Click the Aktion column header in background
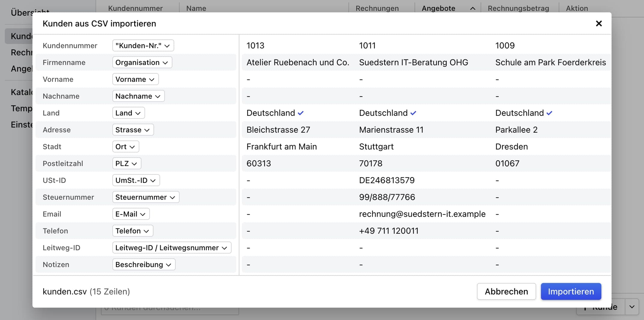Image resolution: width=644 pixels, height=320 pixels. click(x=577, y=8)
